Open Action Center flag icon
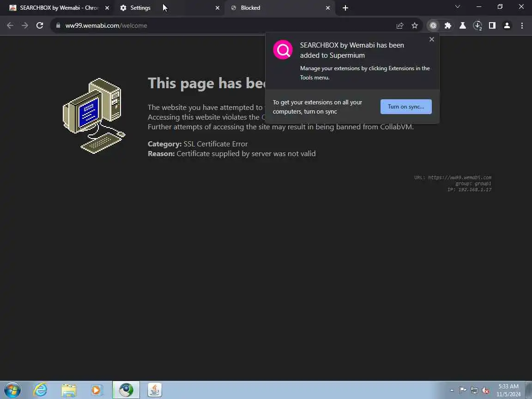The width and height of the screenshot is (532, 399). coord(462,390)
